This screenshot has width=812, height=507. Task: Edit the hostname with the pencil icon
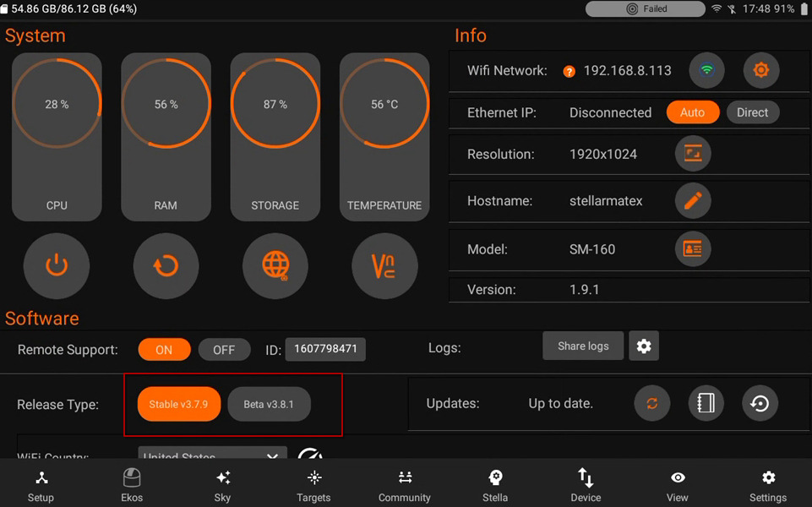tap(693, 200)
